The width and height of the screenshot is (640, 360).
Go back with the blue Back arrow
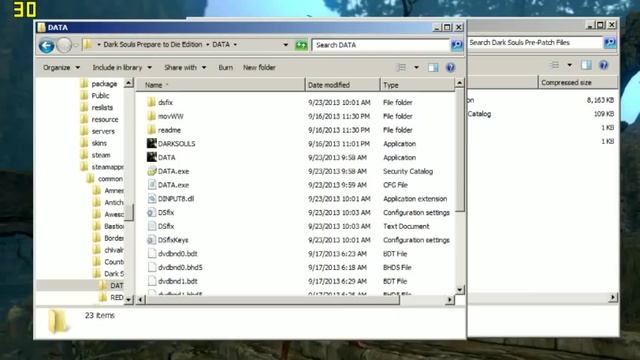pos(47,45)
